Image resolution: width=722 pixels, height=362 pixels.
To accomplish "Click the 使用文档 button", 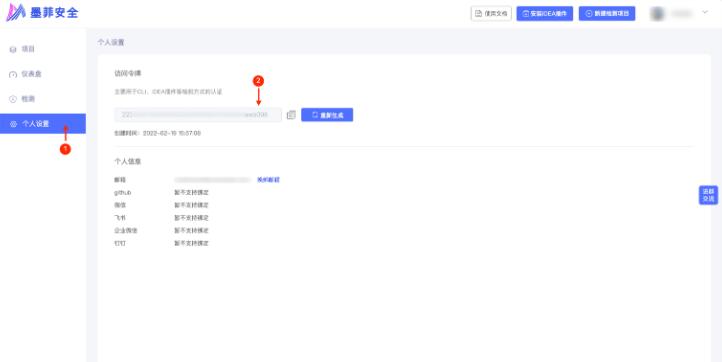I will point(491,13).
